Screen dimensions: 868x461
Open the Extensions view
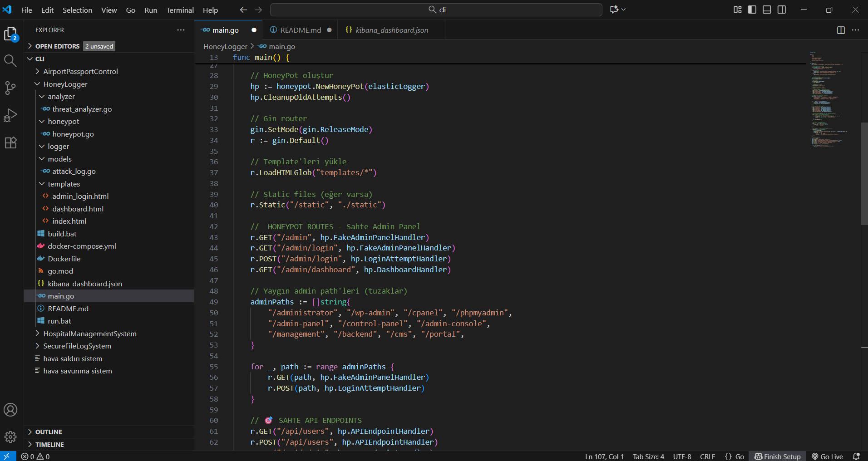10,143
